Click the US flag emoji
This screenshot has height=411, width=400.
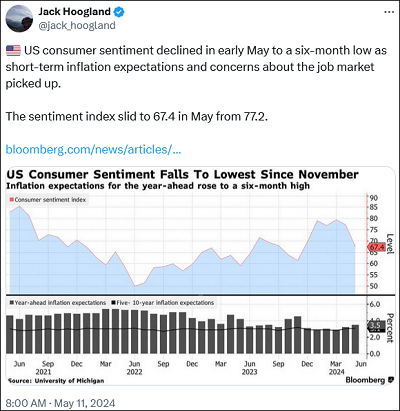[x=13, y=51]
